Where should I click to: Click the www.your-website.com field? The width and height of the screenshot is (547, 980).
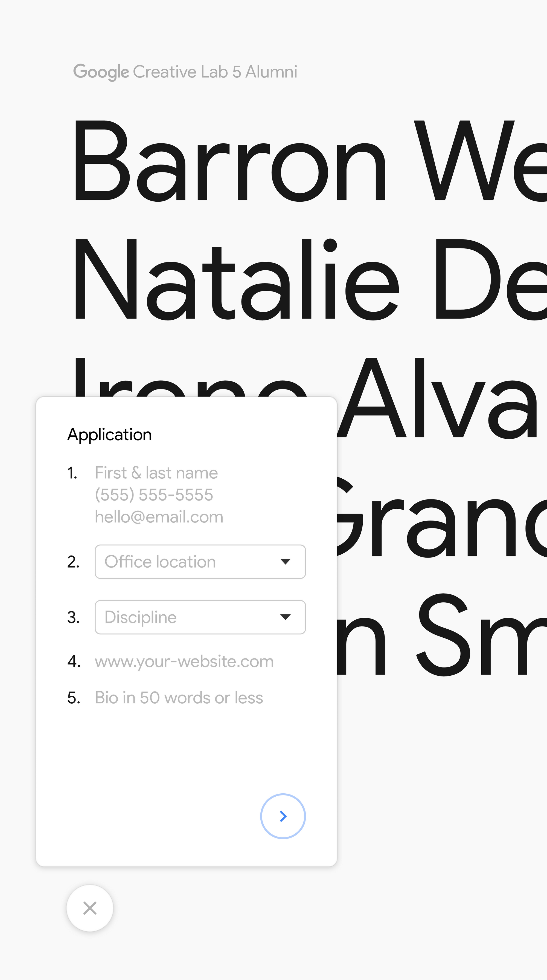184,661
